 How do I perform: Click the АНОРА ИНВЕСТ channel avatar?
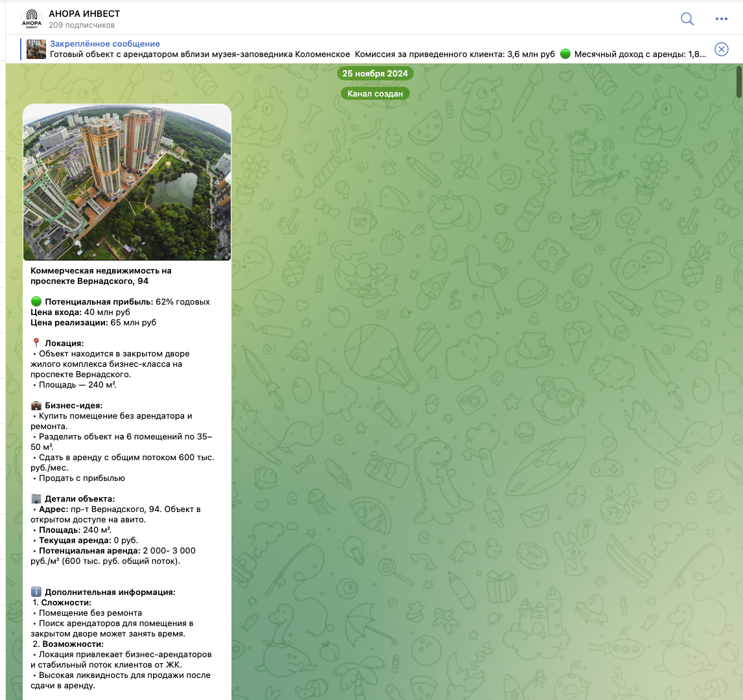click(x=32, y=19)
